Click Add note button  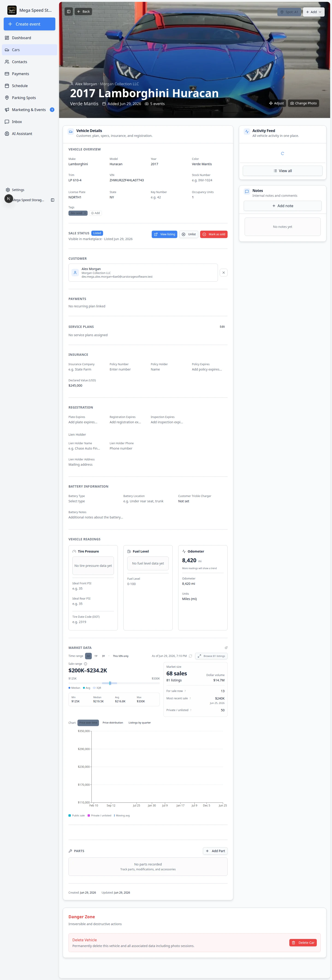[x=282, y=206]
